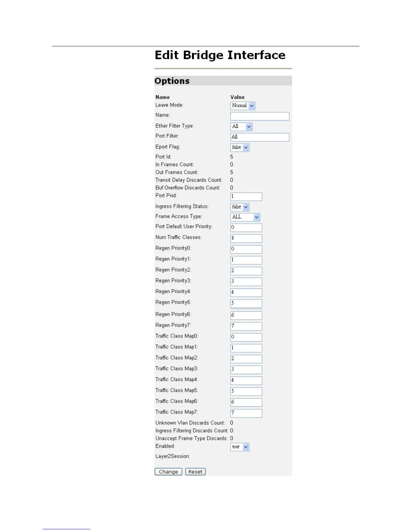Select the Port Default User Priority field
The width and height of the screenshot is (411, 532).
click(x=246, y=228)
